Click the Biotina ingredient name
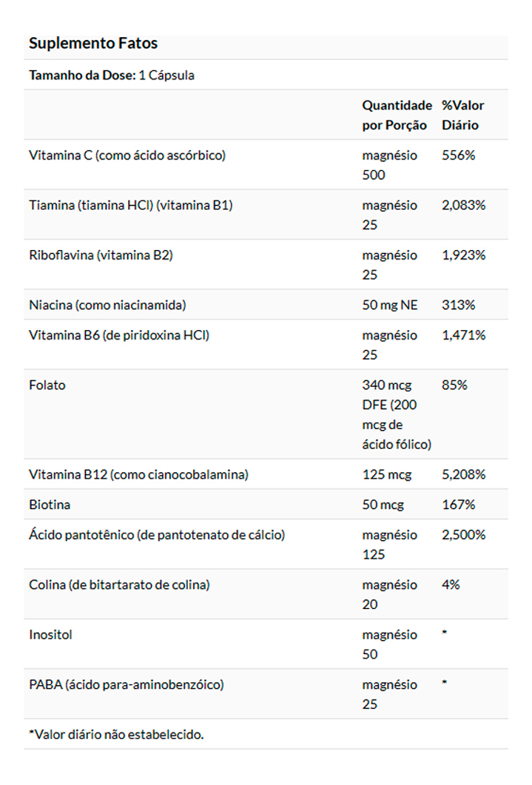The width and height of the screenshot is (532, 785). tap(50, 505)
